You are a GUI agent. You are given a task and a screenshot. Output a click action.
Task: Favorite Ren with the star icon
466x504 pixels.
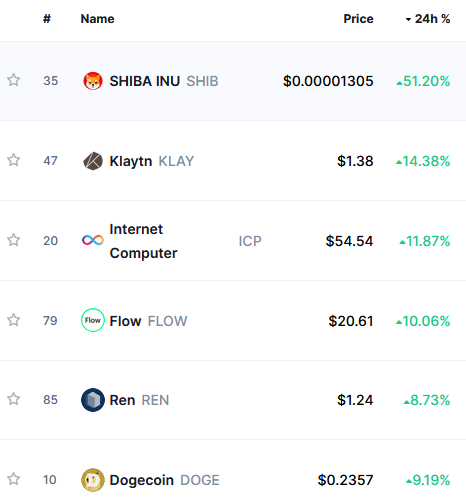click(14, 399)
